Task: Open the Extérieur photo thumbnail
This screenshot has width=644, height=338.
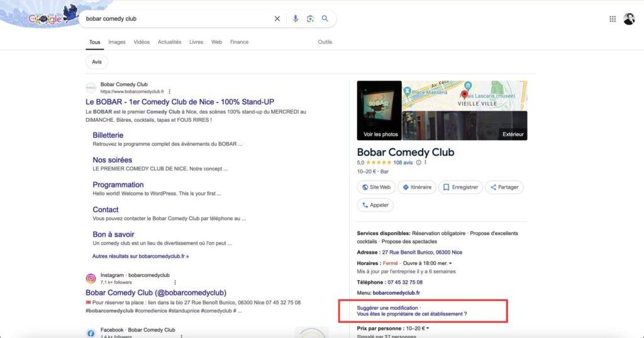Action: (x=465, y=126)
